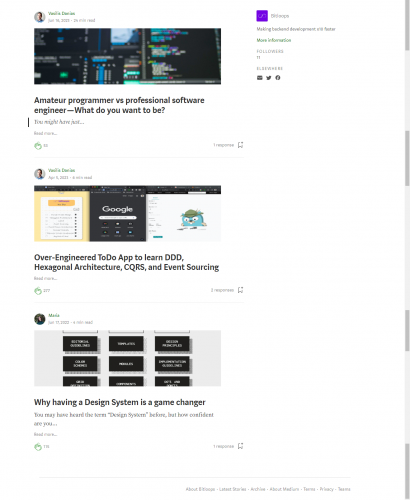Open the More information link

[274, 40]
